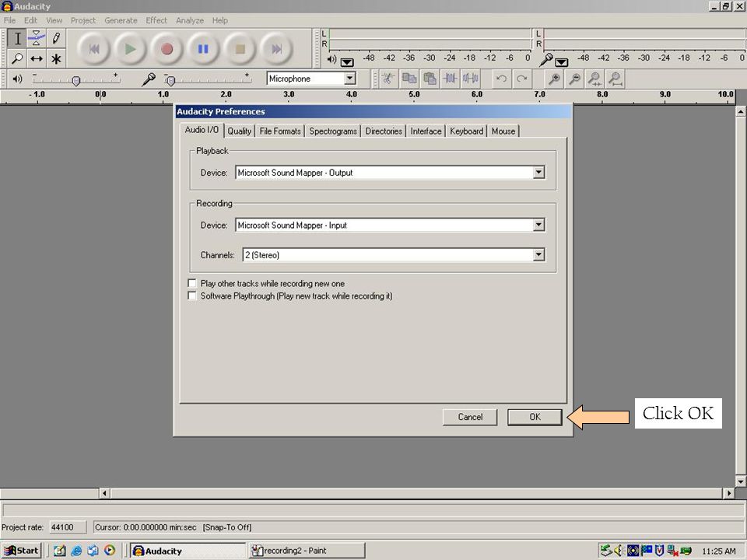The image size is (747, 560).
Task: Click the Trim outside selection icon
Action: click(451, 79)
